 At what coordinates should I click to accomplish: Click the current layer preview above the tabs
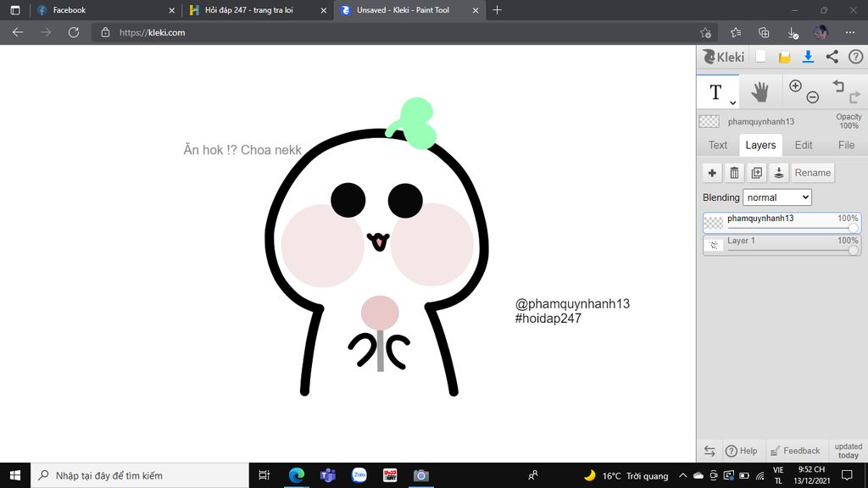[x=709, y=121]
